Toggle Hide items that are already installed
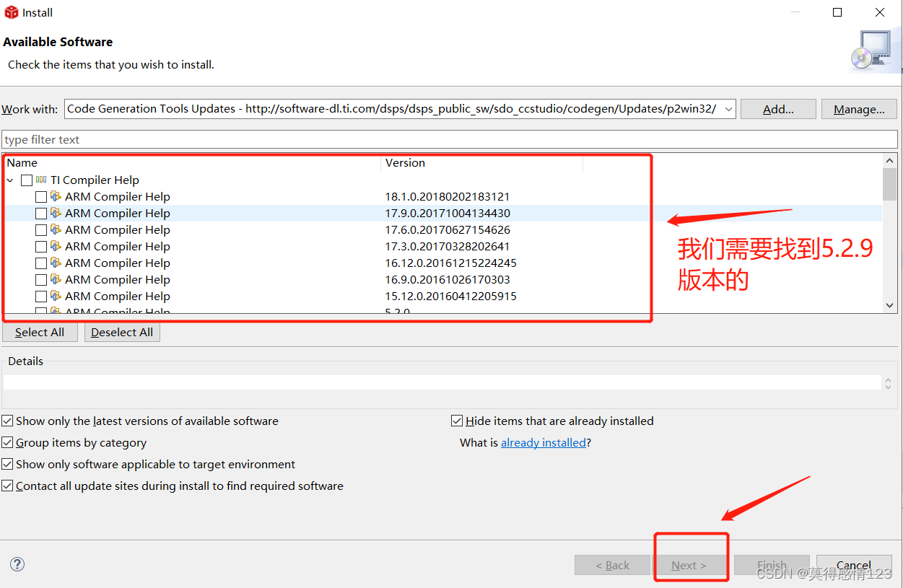The image size is (903, 588). point(457,421)
